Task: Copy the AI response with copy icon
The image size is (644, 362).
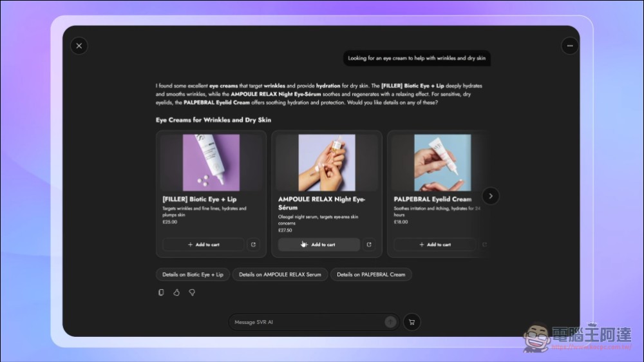Action: coord(161,292)
